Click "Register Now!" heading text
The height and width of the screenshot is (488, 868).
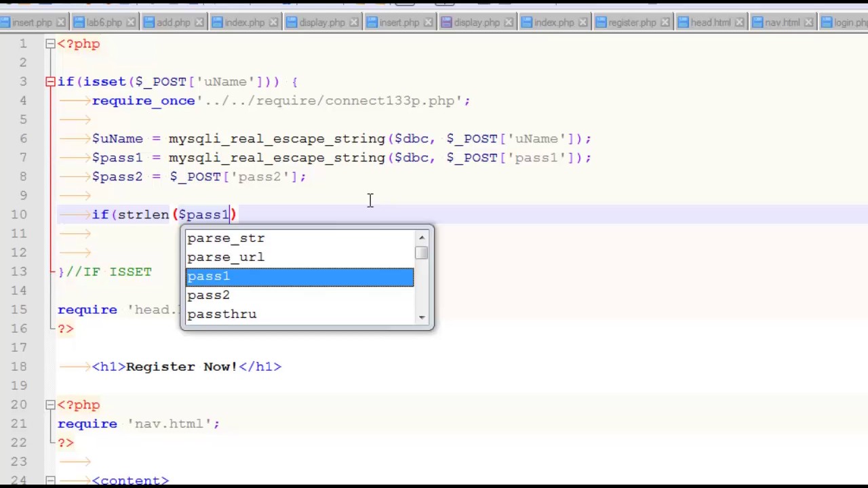[x=182, y=367]
